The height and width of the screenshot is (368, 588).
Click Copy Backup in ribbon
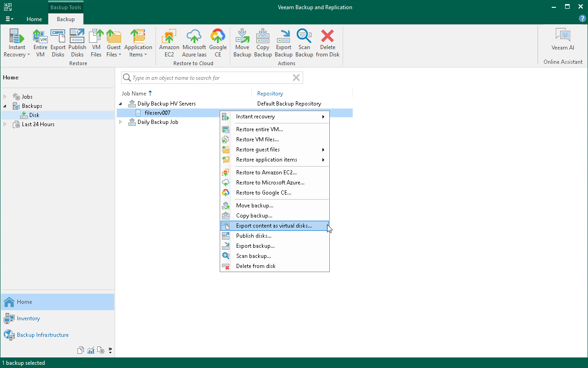pyautogui.click(x=263, y=43)
